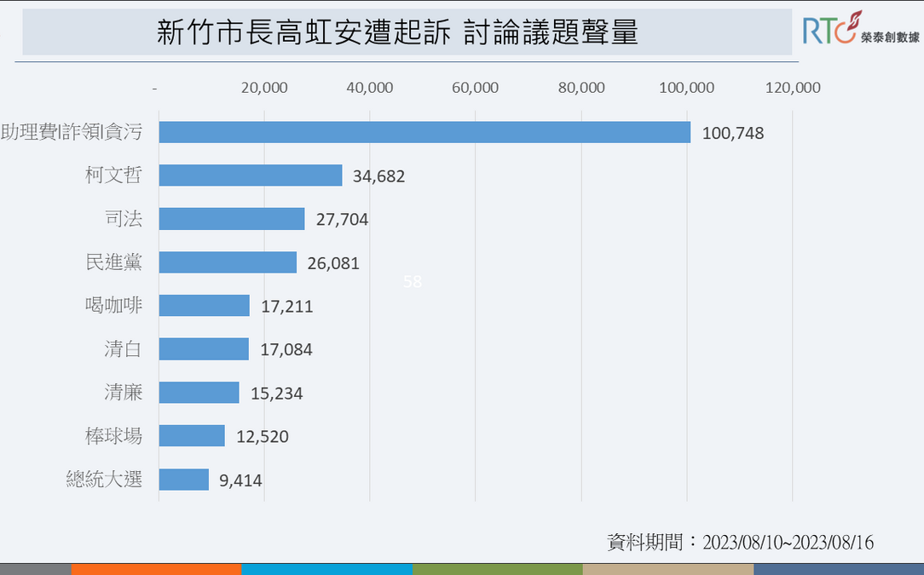924x575 pixels.
Task: Click the 資料期間 date range text
Action: [740, 542]
